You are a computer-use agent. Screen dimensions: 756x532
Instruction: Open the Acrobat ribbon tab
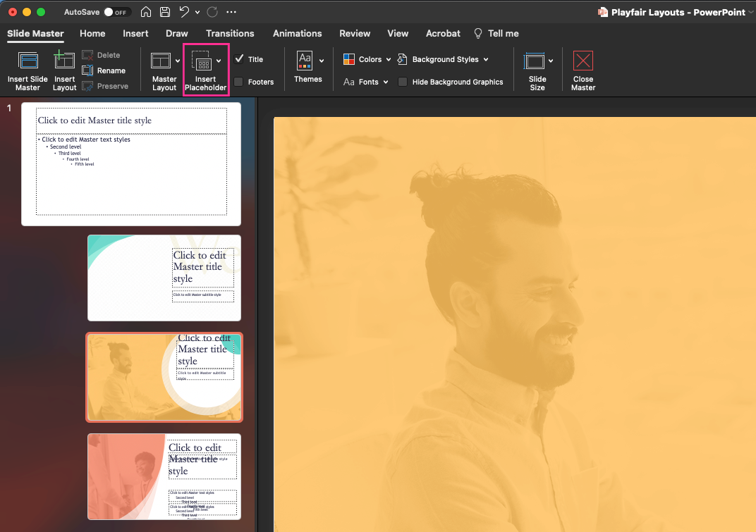(443, 33)
